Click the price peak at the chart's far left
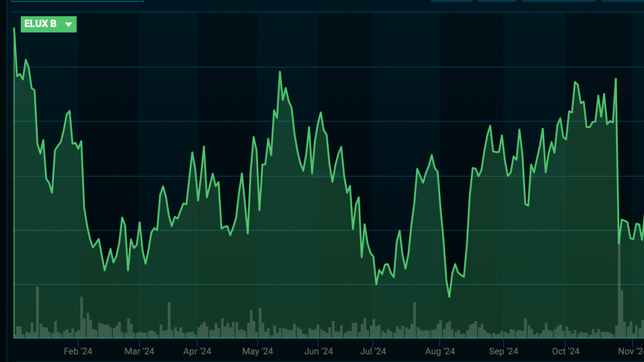Viewport: 644px width, 362px height. pyautogui.click(x=14, y=28)
